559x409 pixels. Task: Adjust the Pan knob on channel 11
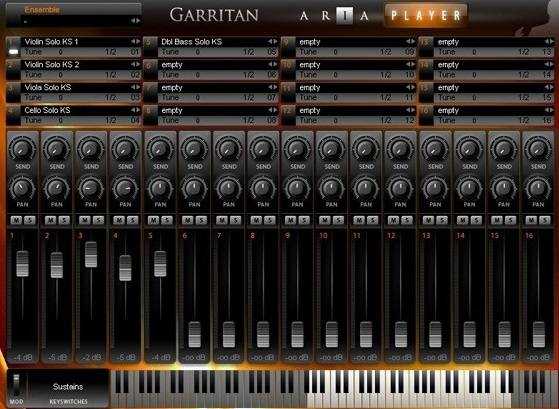coord(366,188)
